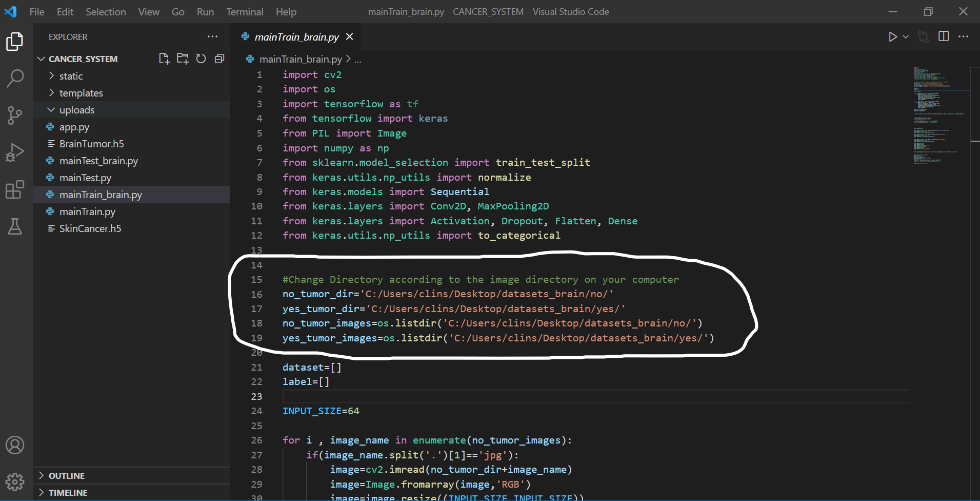
Task: Collapse all folders in Explorer
Action: click(219, 59)
